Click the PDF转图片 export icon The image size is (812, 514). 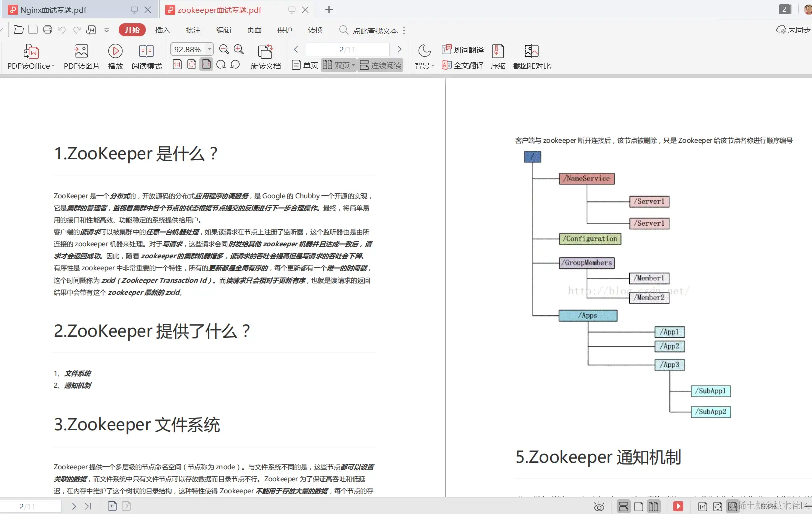pos(81,56)
